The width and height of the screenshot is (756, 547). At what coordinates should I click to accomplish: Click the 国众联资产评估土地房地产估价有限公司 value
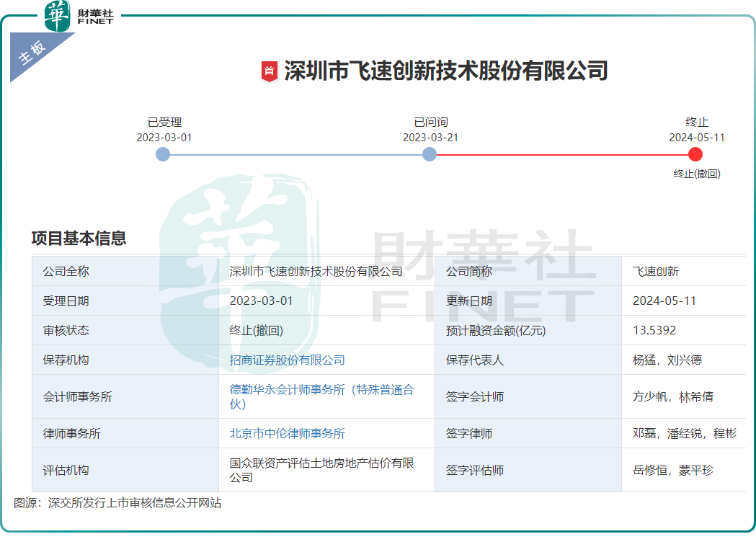tap(321, 470)
